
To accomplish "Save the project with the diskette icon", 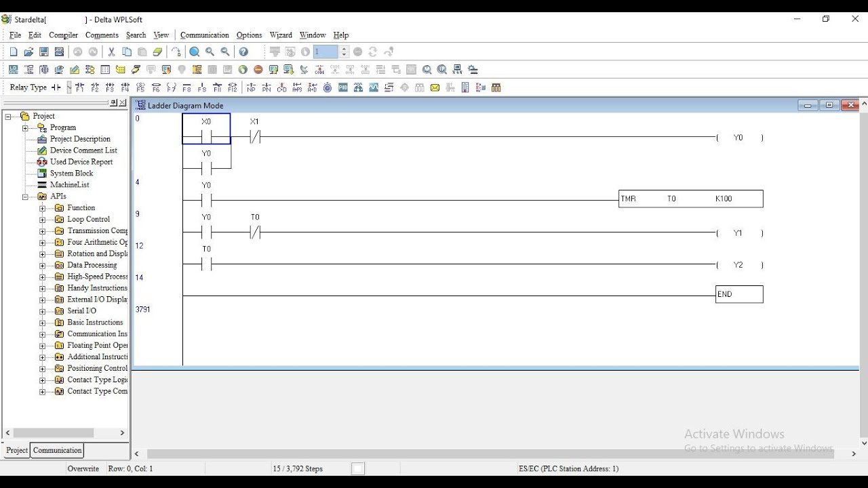I will [x=44, y=52].
